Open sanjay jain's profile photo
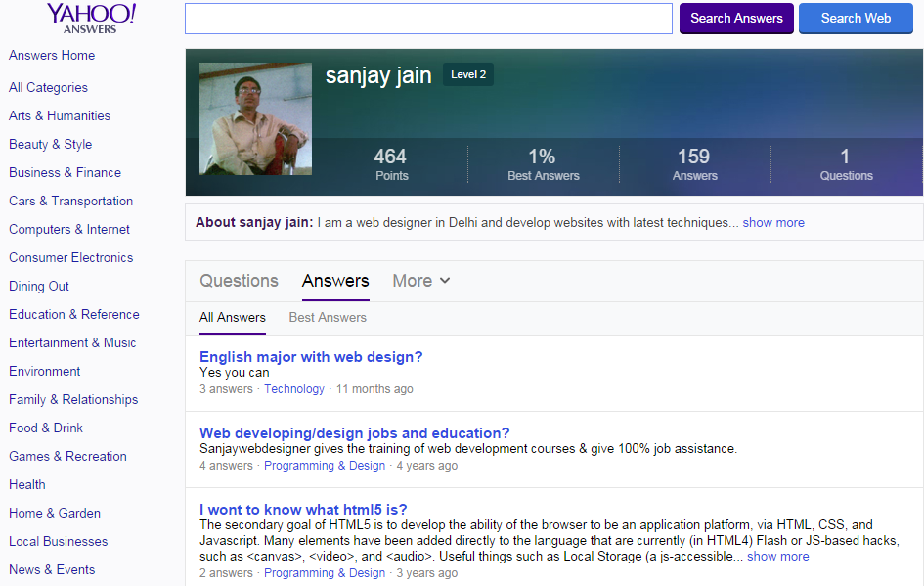 (256, 119)
